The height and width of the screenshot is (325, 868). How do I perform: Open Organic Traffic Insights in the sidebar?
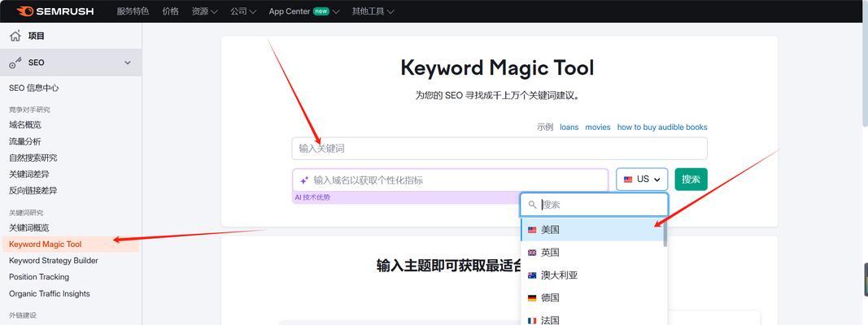[50, 293]
